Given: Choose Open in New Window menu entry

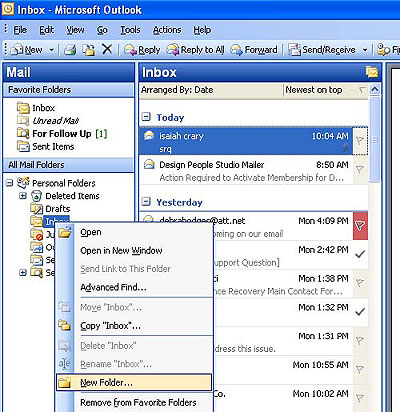Looking at the screenshot, I should (x=134, y=251).
